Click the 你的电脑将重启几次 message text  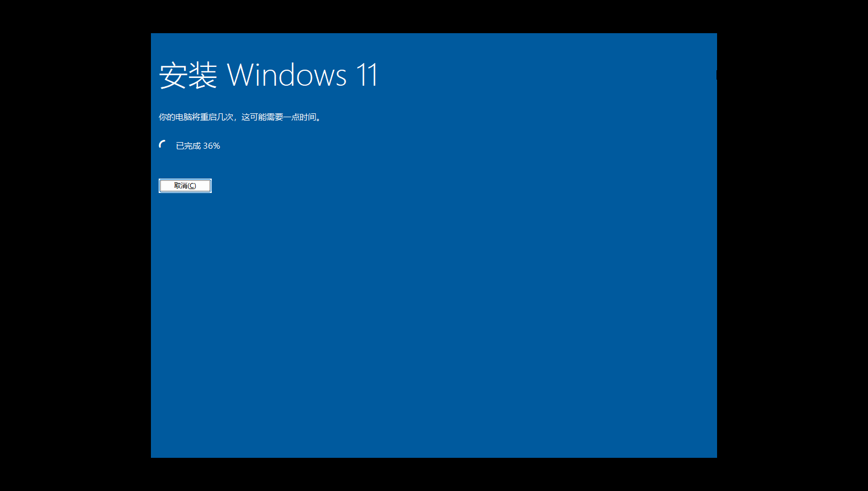(x=196, y=117)
